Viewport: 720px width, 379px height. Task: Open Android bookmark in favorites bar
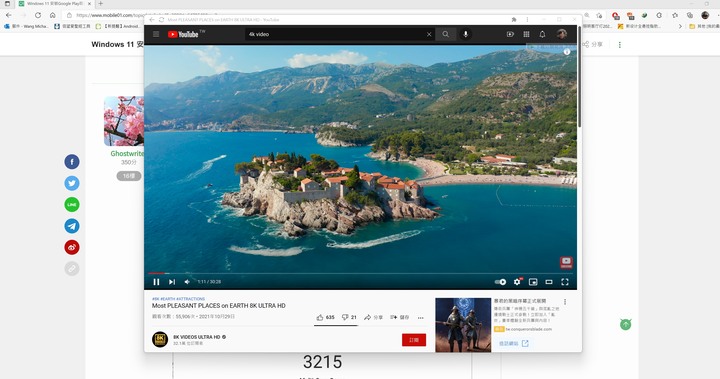(x=118, y=26)
